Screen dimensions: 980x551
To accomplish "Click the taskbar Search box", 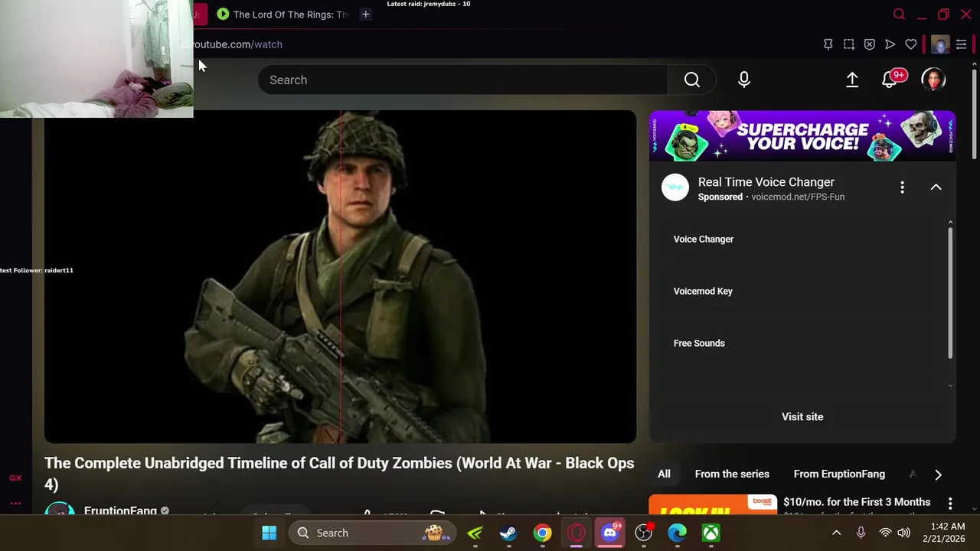I will click(x=372, y=533).
